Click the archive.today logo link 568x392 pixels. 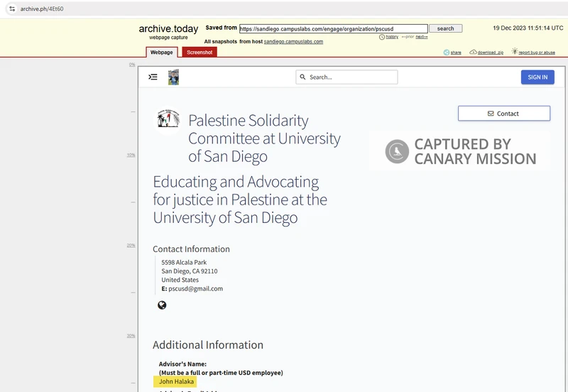tap(168, 29)
